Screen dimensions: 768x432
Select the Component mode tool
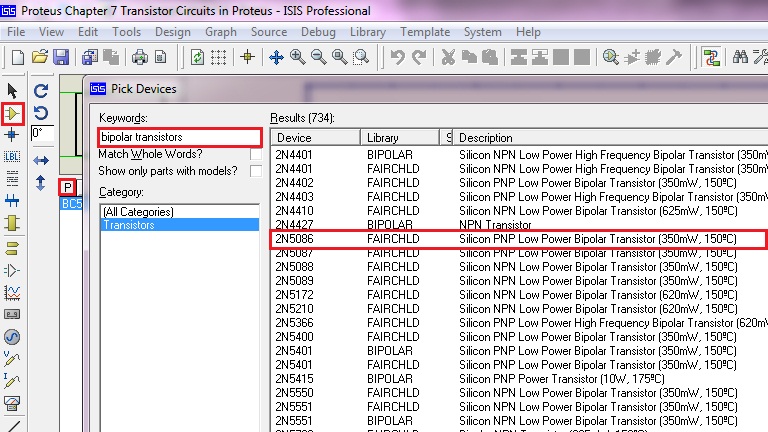[13, 114]
